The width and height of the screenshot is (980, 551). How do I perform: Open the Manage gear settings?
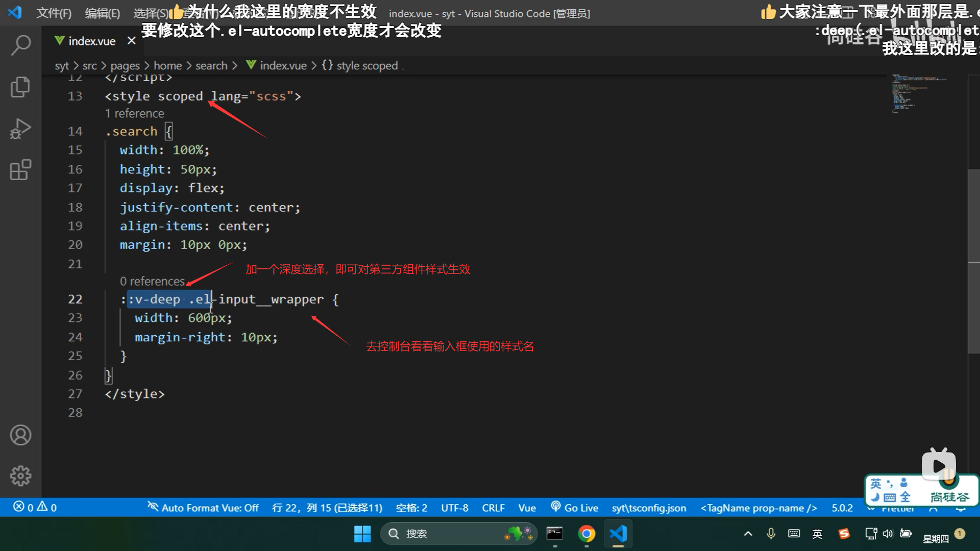pos(20,476)
